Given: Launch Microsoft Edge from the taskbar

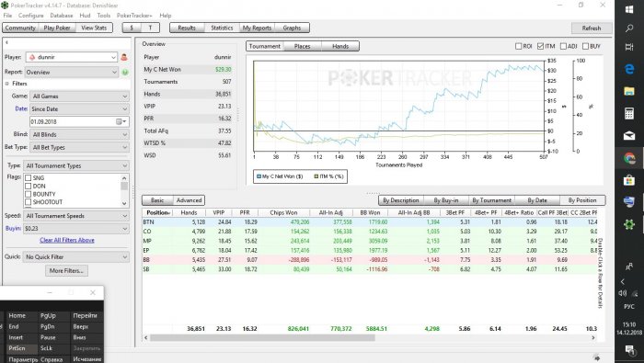Looking at the screenshot, I should pyautogui.click(x=628, y=69).
